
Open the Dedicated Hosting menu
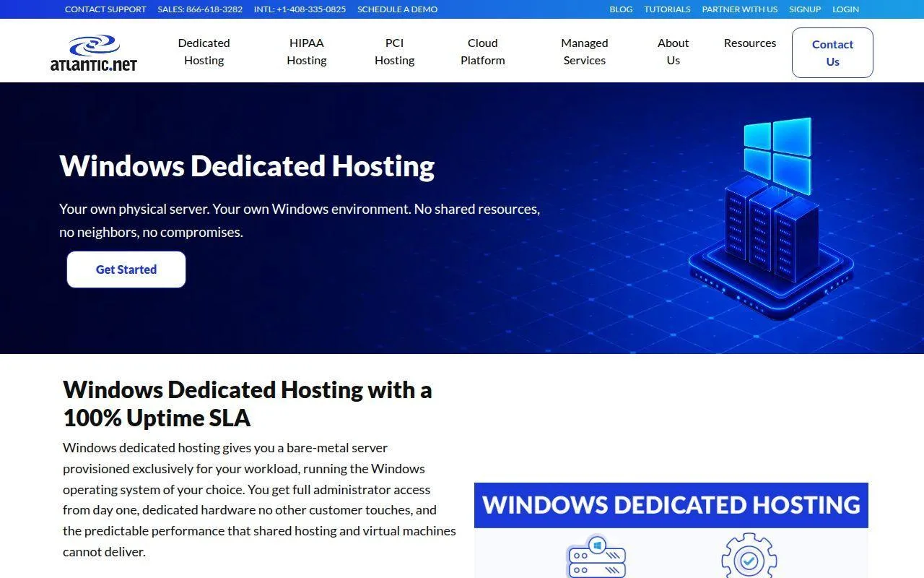click(204, 52)
